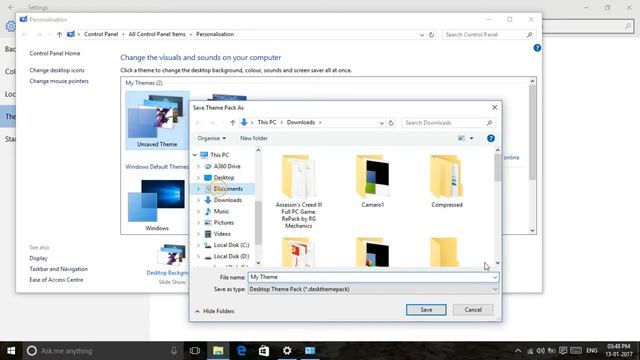Open the Organise menu
The width and height of the screenshot is (640, 360).
tap(211, 138)
